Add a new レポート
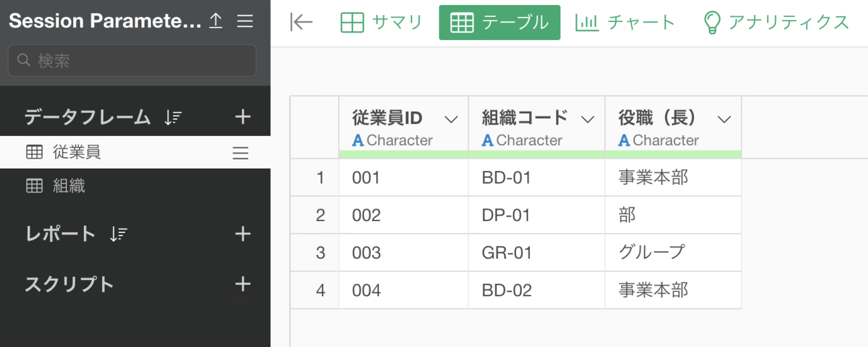The height and width of the screenshot is (347, 868). (x=243, y=234)
